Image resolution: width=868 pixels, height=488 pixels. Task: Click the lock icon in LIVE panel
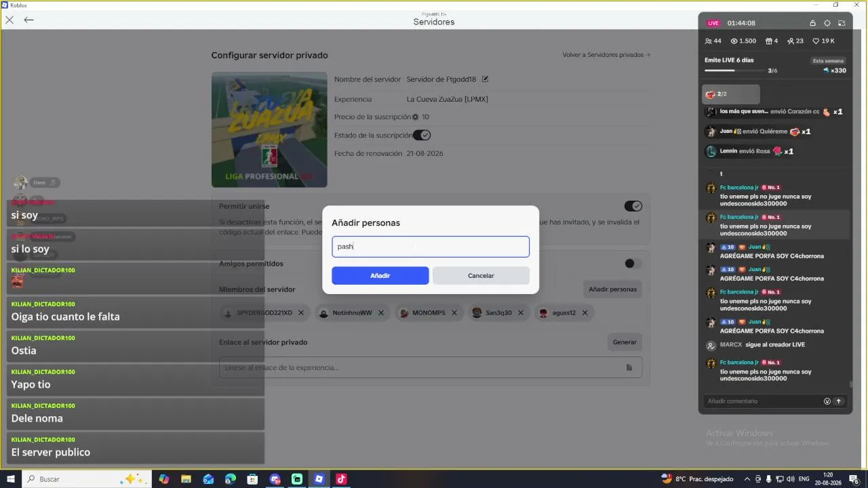(812, 23)
